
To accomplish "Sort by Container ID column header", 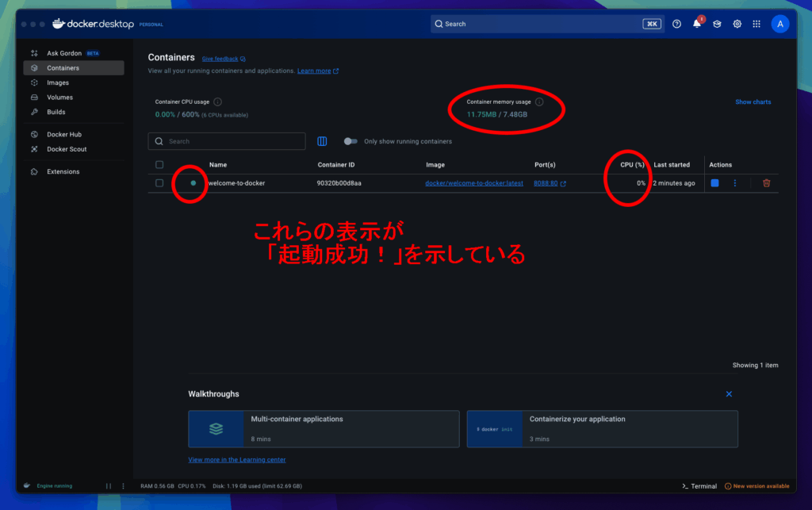I will [x=336, y=165].
